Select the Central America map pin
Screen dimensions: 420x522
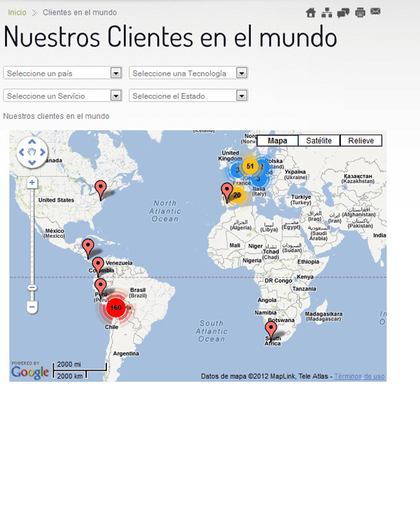(x=88, y=249)
